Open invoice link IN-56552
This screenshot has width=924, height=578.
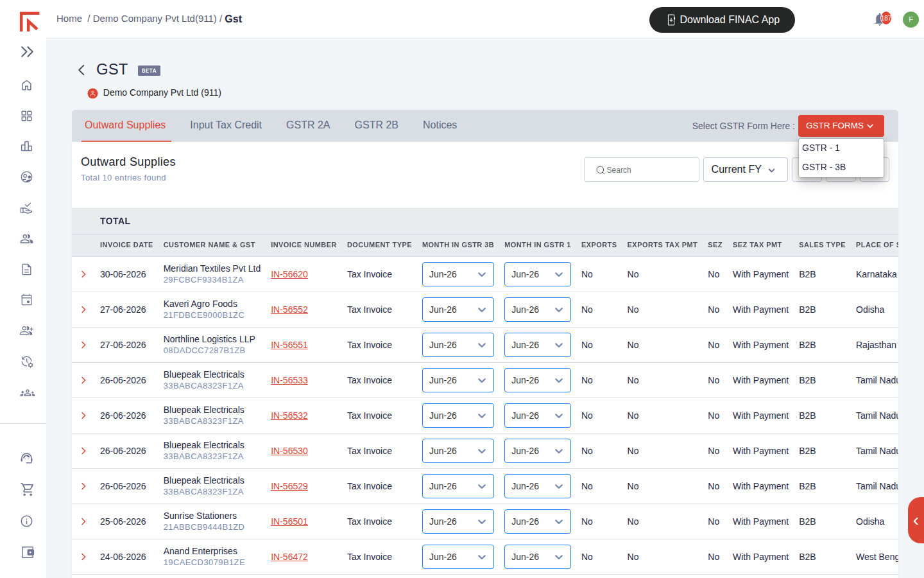point(289,310)
